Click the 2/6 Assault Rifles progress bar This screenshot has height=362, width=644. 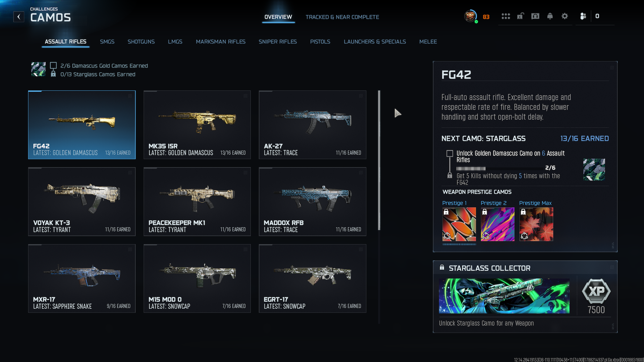(500, 168)
